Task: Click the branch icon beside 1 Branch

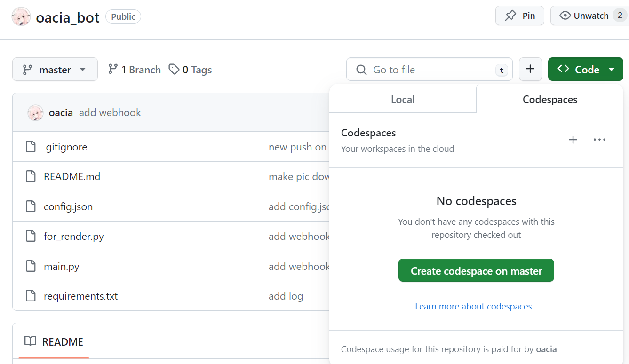Action: pyautogui.click(x=113, y=70)
